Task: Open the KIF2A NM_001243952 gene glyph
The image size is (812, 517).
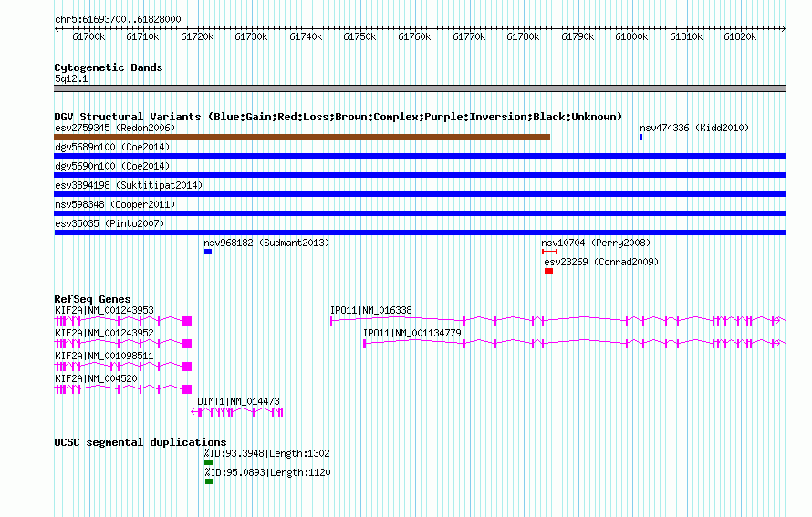Action: coord(123,344)
